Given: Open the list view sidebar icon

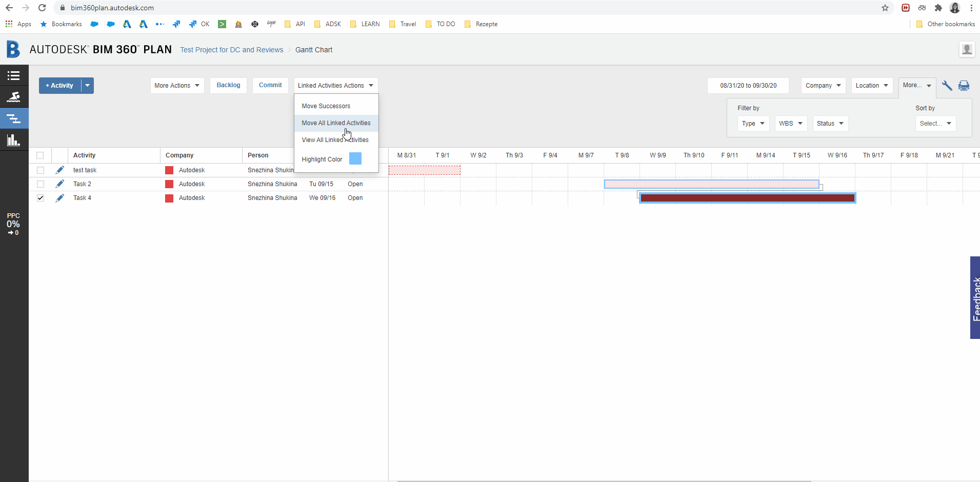Looking at the screenshot, I should click(14, 76).
